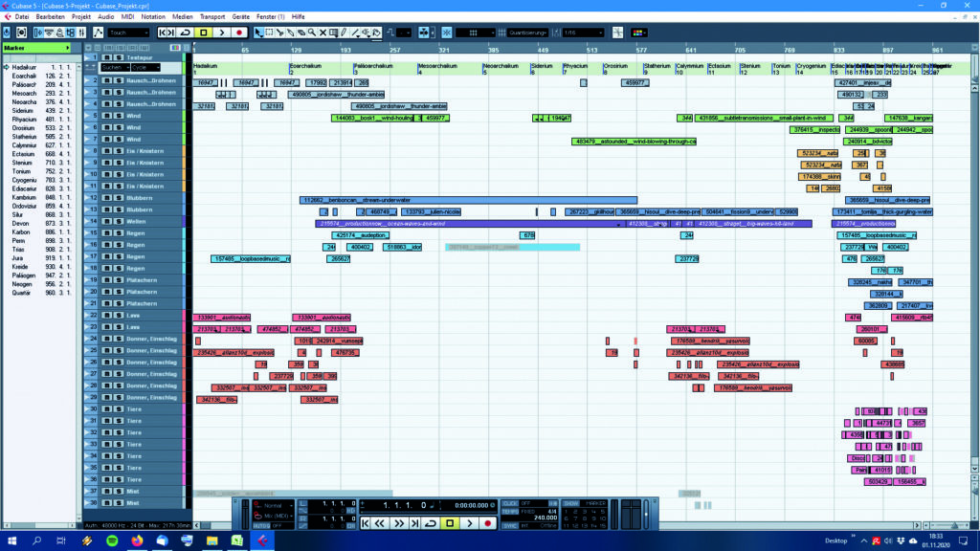
Task: Solo track 15 Regen
Action: (118, 233)
